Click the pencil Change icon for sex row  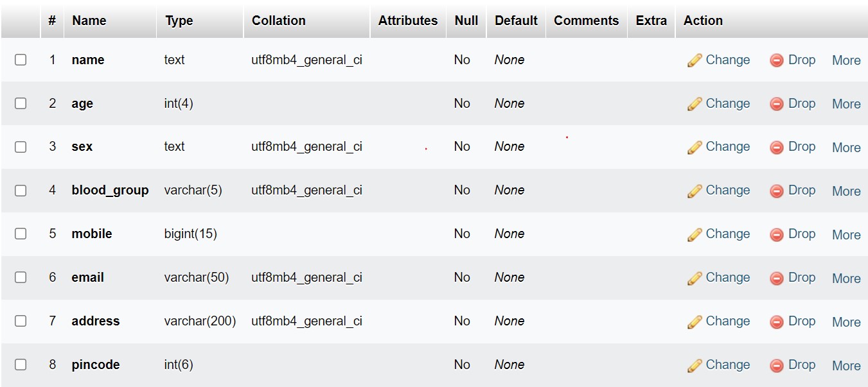(694, 148)
